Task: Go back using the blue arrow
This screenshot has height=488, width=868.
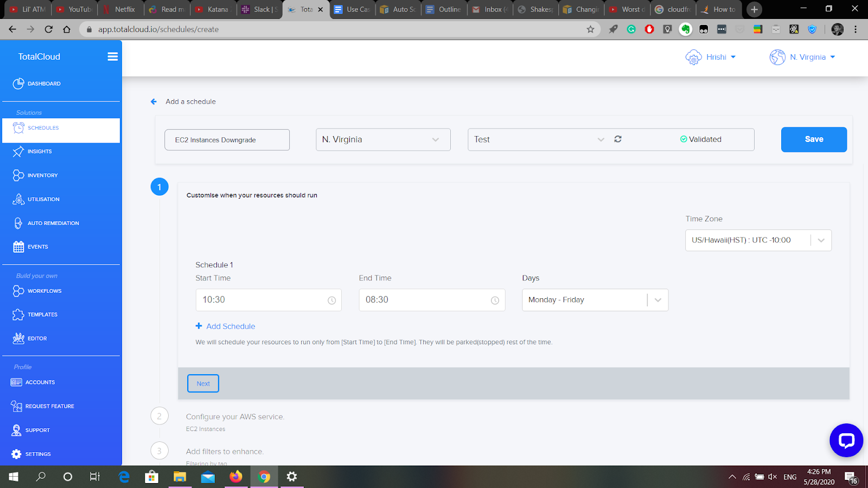Action: tap(154, 101)
